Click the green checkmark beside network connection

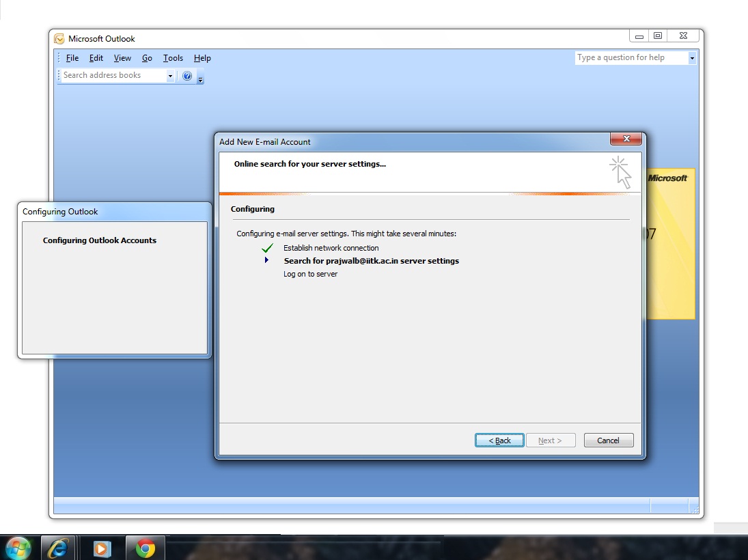point(267,248)
